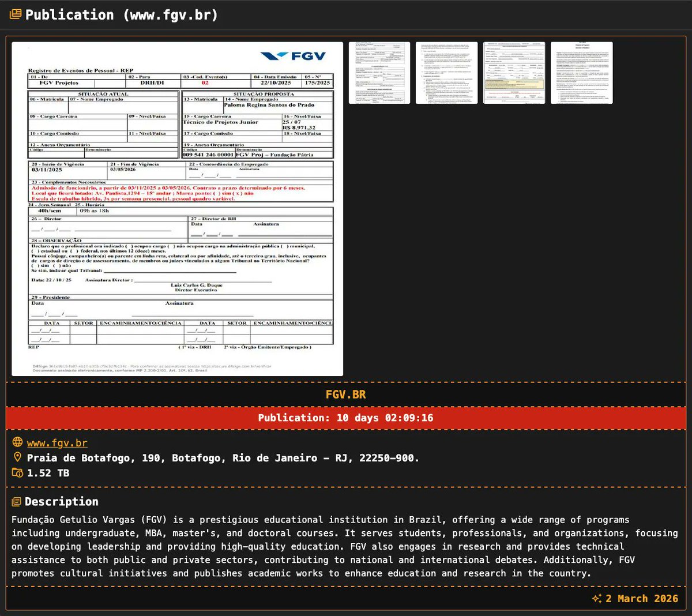View the last page thumbnail

tap(582, 71)
